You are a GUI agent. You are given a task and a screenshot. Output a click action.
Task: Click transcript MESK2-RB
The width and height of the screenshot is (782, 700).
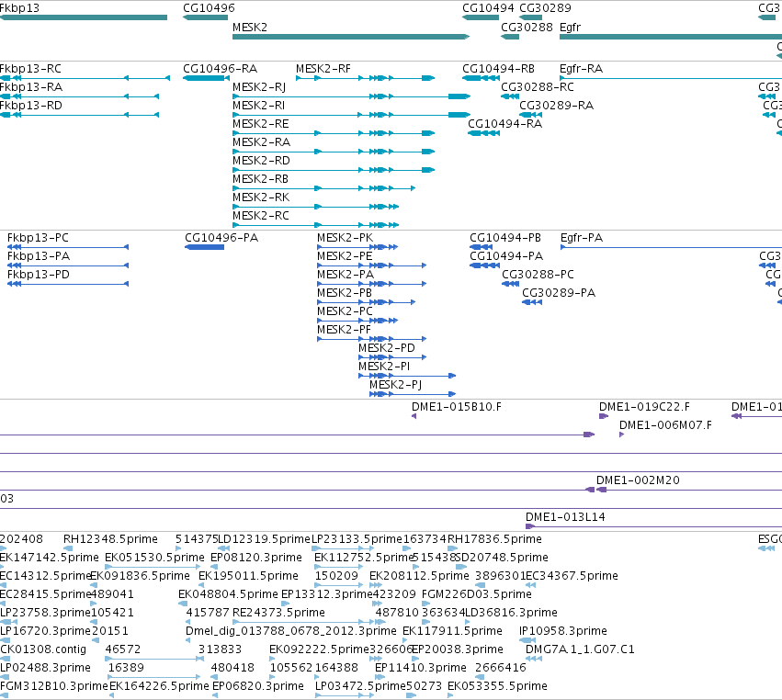click(260, 179)
